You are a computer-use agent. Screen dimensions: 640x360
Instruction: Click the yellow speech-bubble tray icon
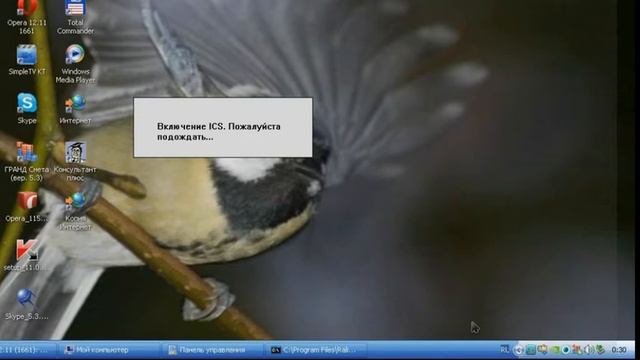pos(542,349)
